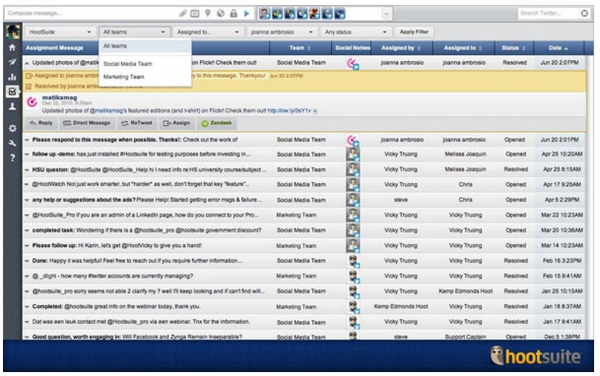The height and width of the screenshot is (376, 600).
Task: Open the matikamag username link
Action: (x=59, y=98)
